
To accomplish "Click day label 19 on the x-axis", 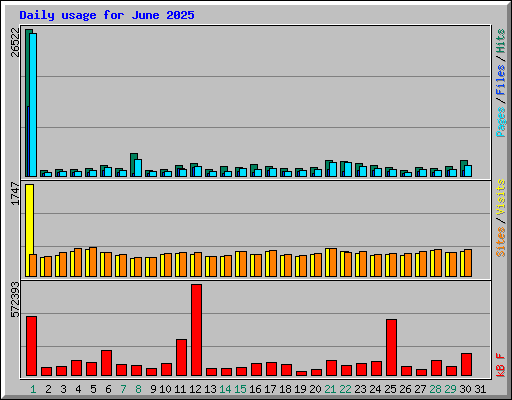I will 300,389.
